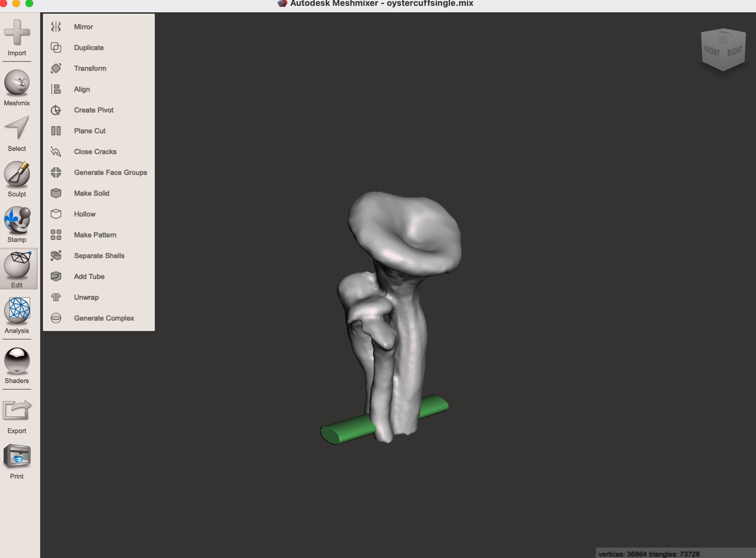Click the Close Cracks icon

pos(56,152)
